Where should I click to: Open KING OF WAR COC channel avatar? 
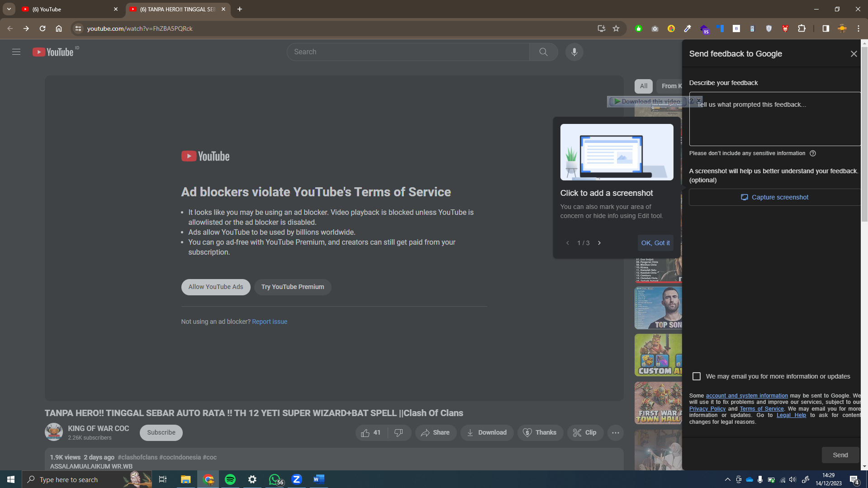coord(54,432)
